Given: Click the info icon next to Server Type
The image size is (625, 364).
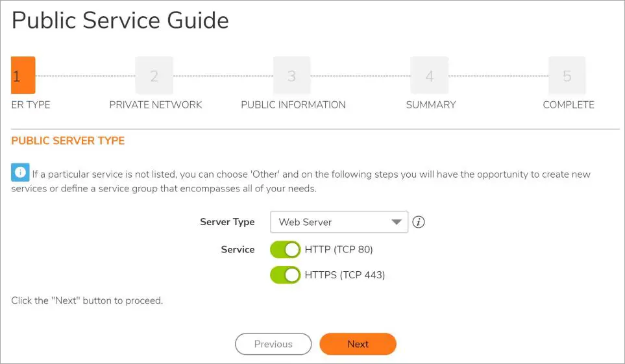Looking at the screenshot, I should [419, 222].
